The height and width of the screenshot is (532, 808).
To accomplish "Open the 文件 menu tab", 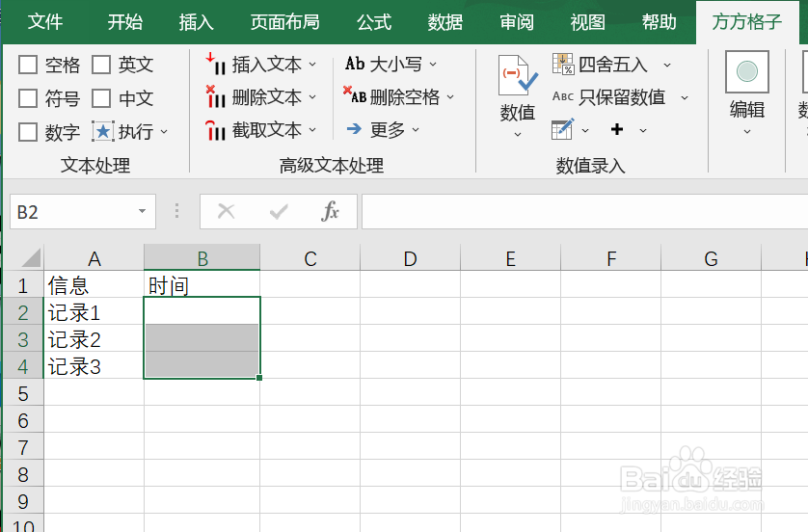I will 44,22.
